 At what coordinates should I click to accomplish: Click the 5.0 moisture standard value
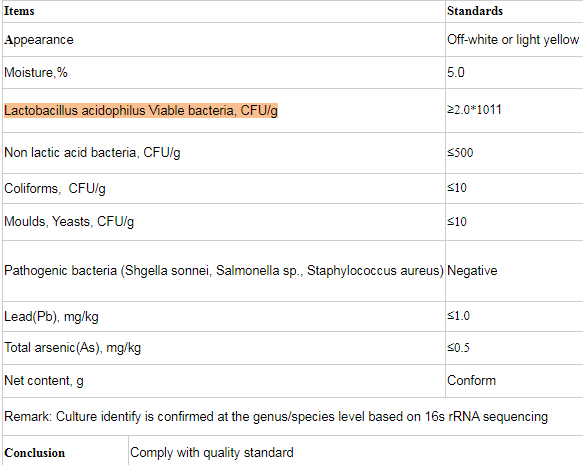(x=456, y=72)
